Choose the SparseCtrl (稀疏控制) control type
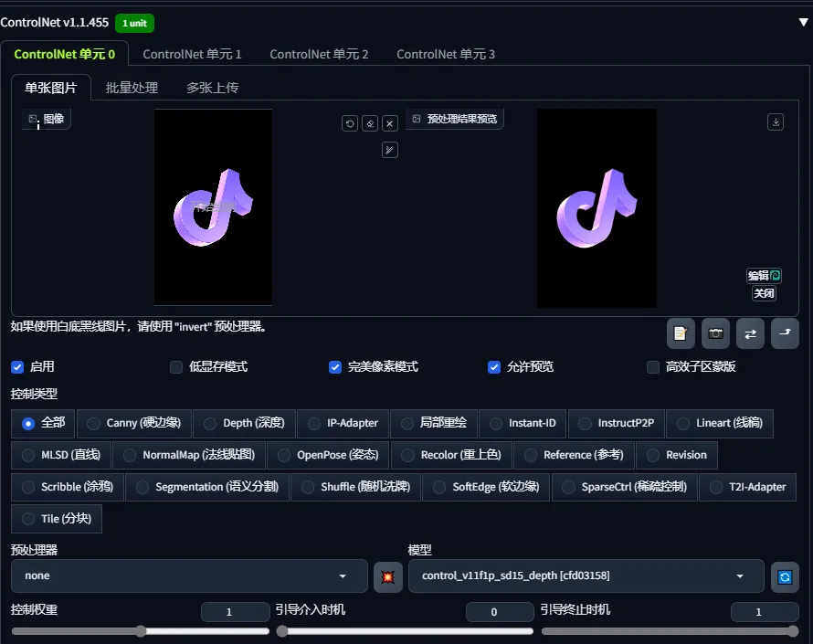Screen dimensions: 813x644 click(x=624, y=488)
